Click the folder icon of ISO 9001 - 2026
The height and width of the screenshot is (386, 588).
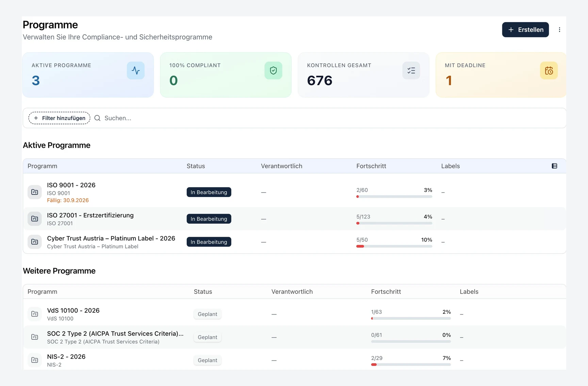coord(35,192)
